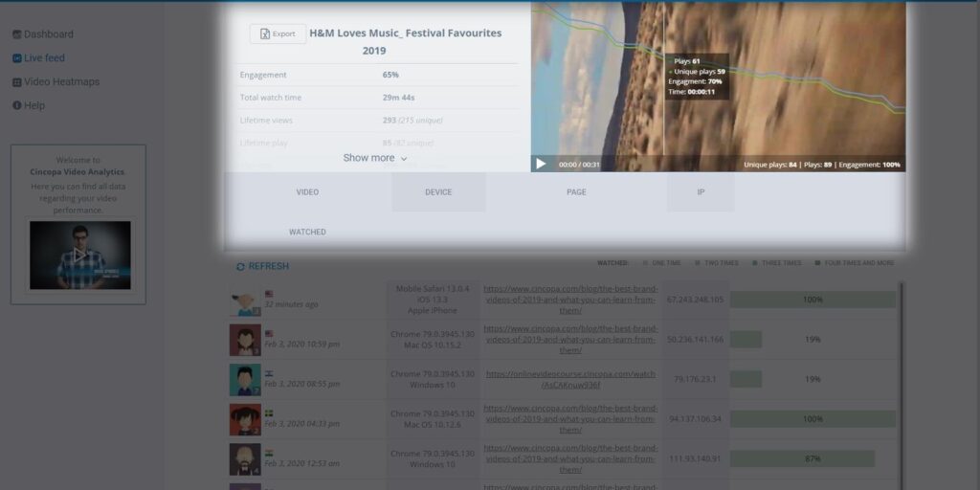Click the Refresh icon for the feed

[240, 266]
